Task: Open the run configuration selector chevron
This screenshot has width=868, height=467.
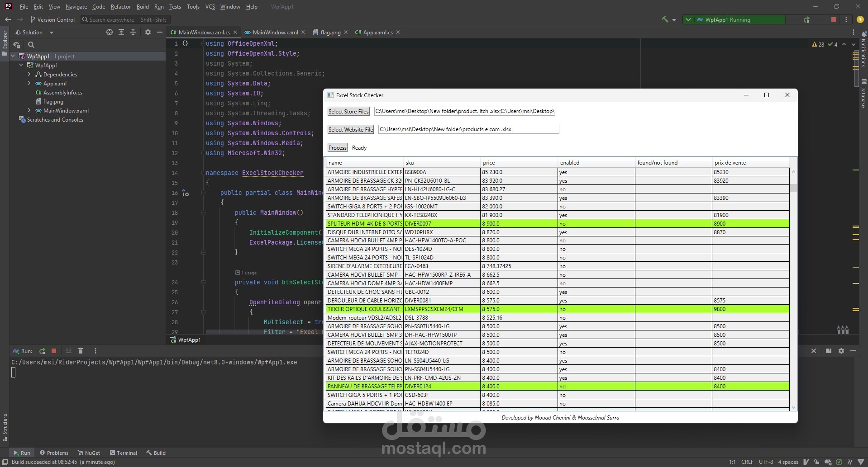Action: [688, 19]
